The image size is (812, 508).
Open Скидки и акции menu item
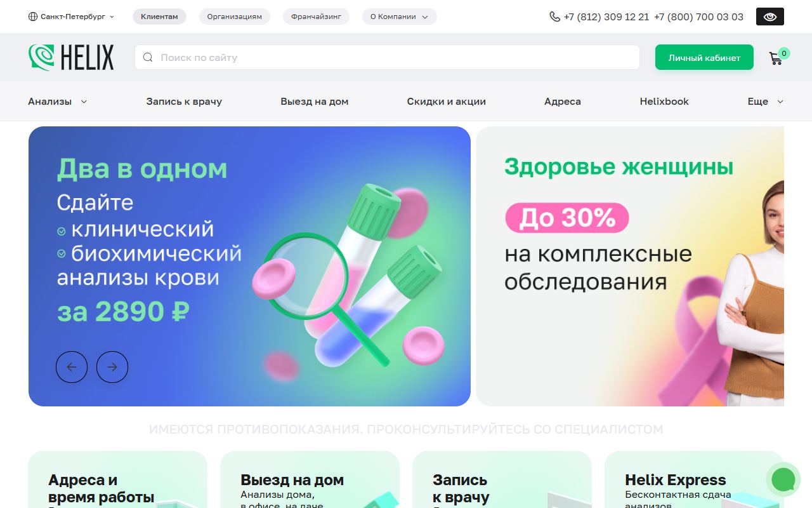point(447,102)
